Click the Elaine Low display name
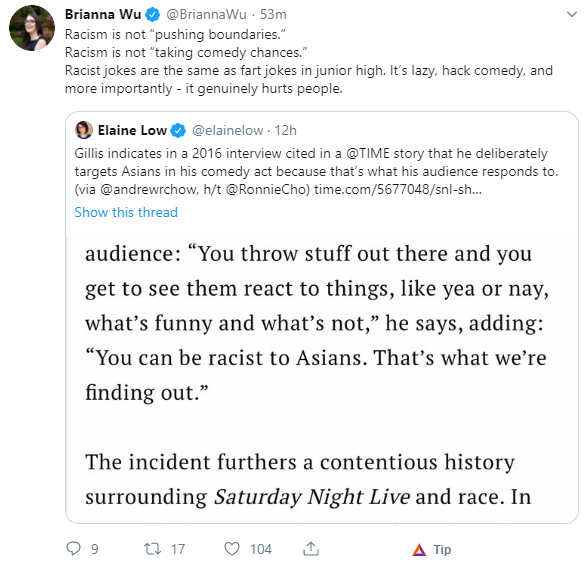 click(x=132, y=130)
